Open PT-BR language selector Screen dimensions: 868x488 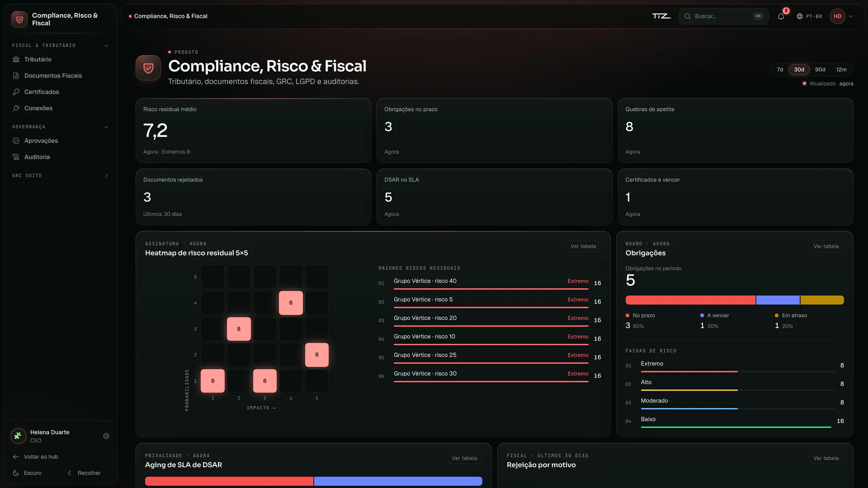(809, 16)
